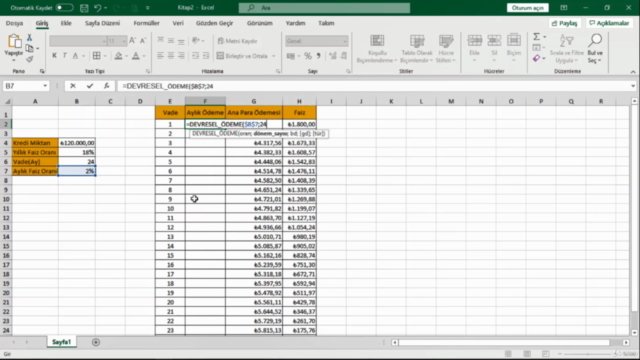Screen dimensions: 640x360
Task: Open the Birleştir ve Ortala dropdown arrow
Action: pyautogui.click(x=274, y=56)
